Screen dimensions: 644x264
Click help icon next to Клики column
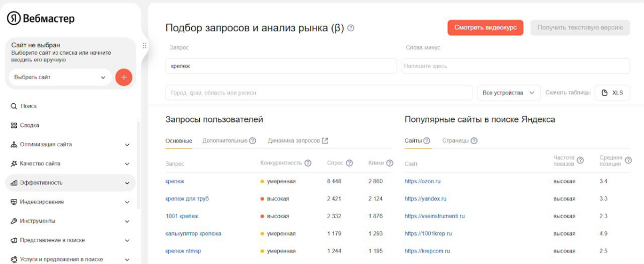(x=390, y=163)
